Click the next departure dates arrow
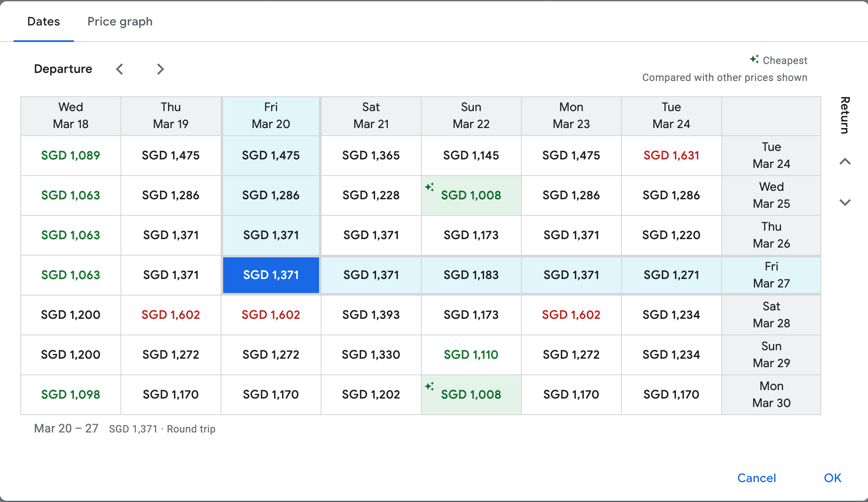This screenshot has height=502, width=868. tap(160, 69)
